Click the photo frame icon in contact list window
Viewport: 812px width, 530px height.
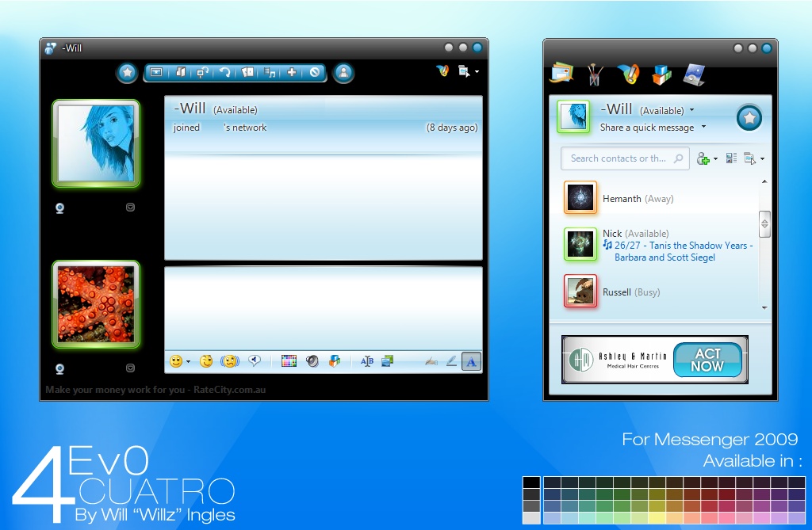[695, 74]
